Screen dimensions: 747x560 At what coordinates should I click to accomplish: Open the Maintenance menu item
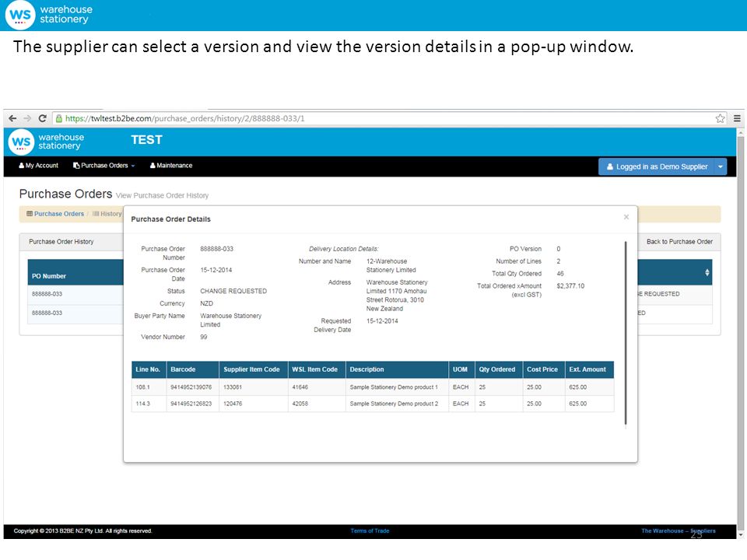[x=171, y=166]
